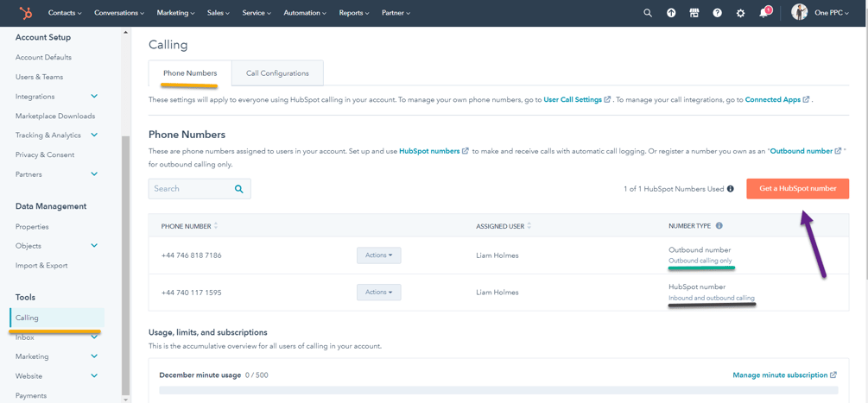Click the magnifier icon in phone search box
The height and width of the screenshot is (403, 868).
[x=238, y=188]
